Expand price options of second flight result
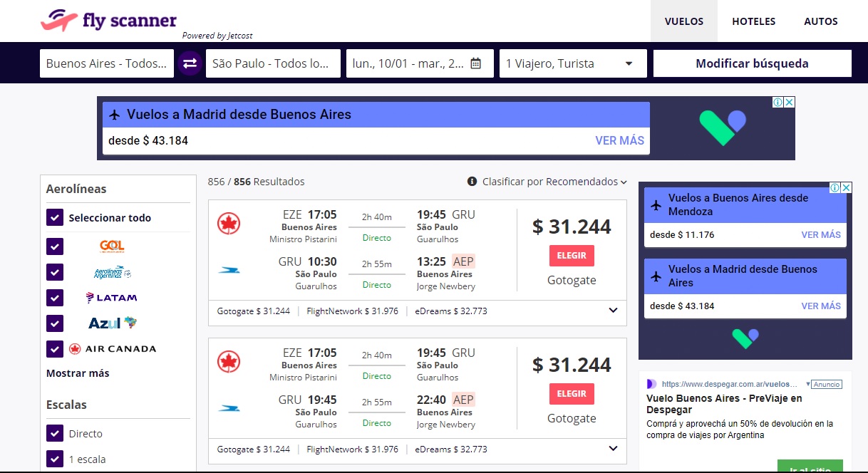 tap(613, 449)
